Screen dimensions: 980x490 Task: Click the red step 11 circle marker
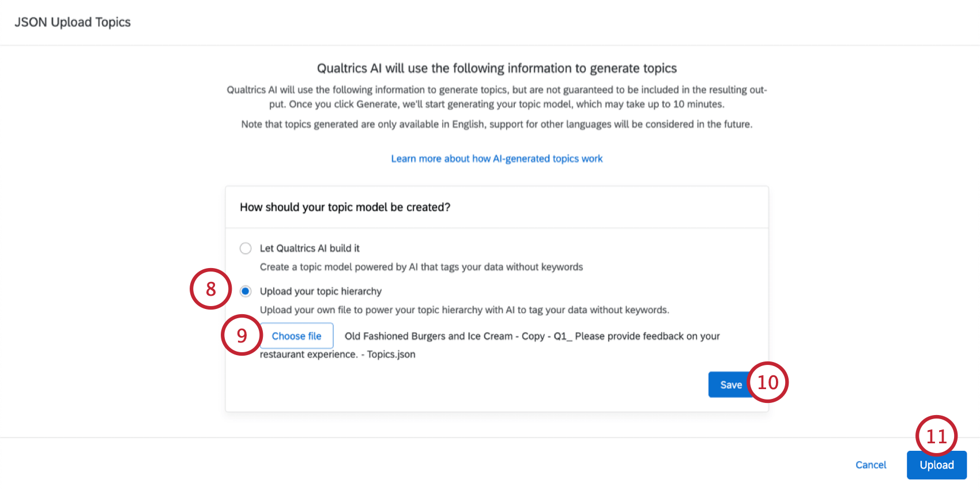pyautogui.click(x=936, y=436)
